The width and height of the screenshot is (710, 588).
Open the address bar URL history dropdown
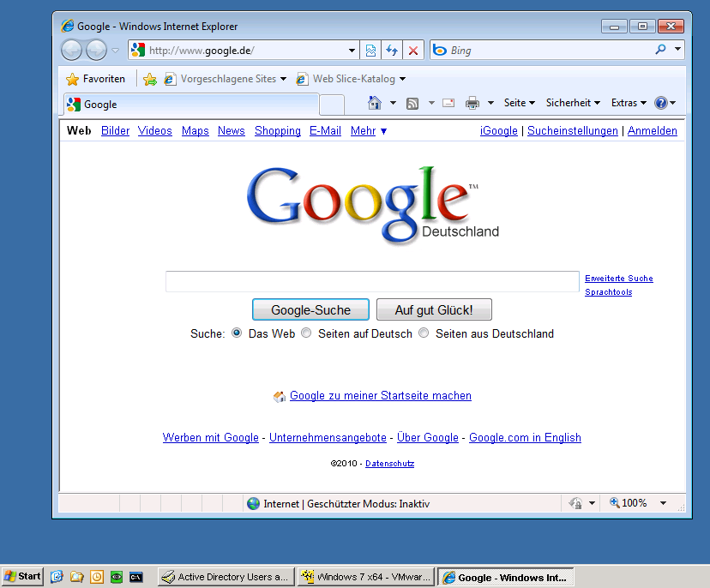pos(352,51)
